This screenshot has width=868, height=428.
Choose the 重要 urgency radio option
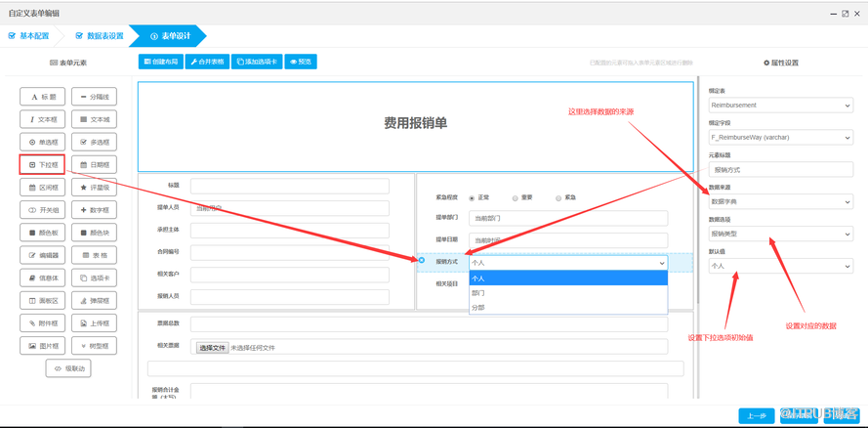(x=516, y=198)
